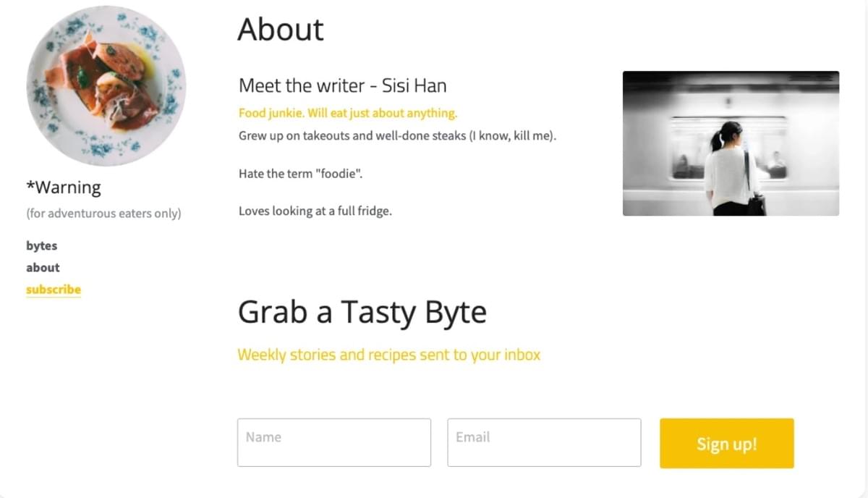Click "Loves looking at a full fridge" line
The height and width of the screenshot is (498, 868).
[x=315, y=211]
